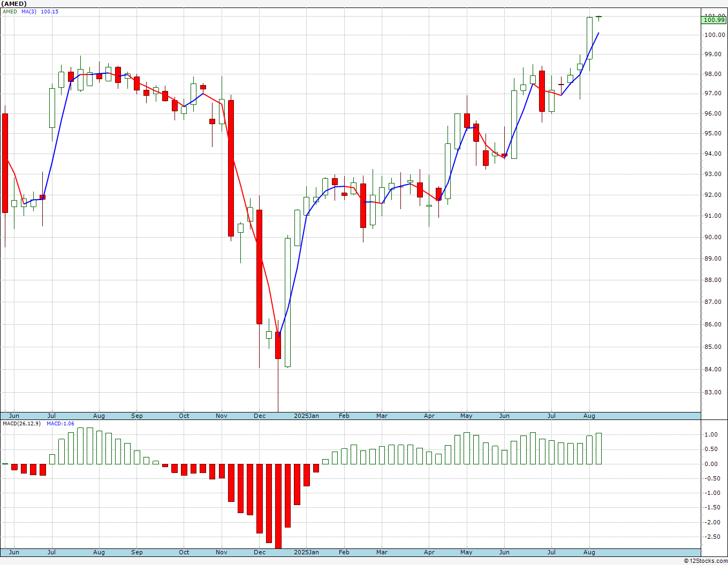Click the 1.00 MACD axis label
The width and height of the screenshot is (728, 565).
[711, 434]
